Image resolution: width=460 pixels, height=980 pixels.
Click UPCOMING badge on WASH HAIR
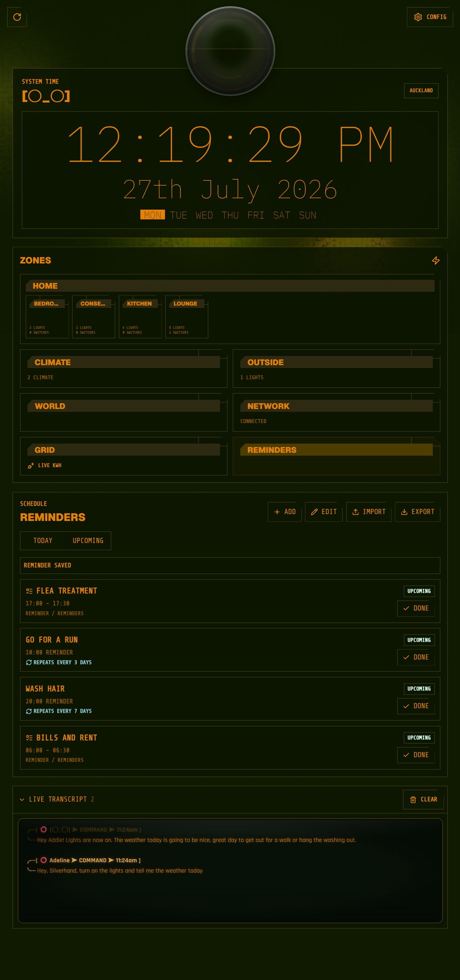[x=419, y=689]
